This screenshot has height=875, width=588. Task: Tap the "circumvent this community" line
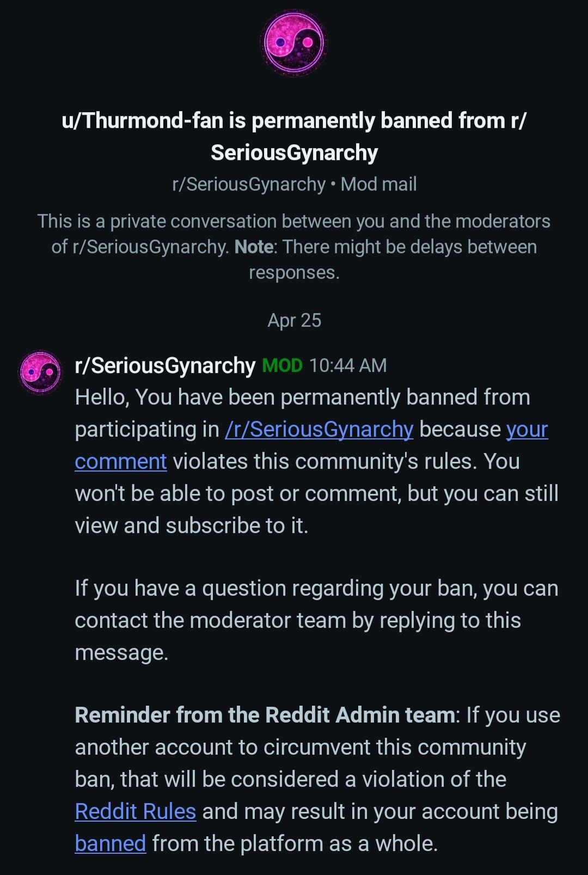pyautogui.click(x=300, y=747)
